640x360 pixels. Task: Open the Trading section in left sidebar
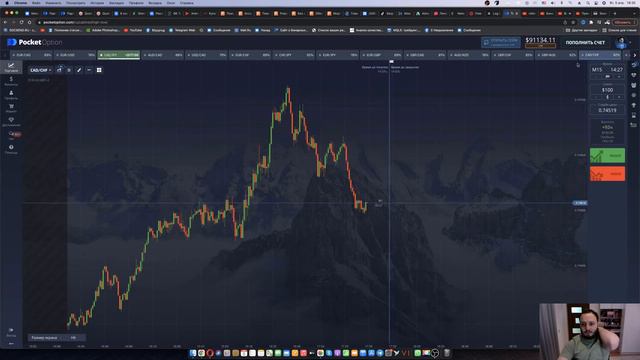11,67
